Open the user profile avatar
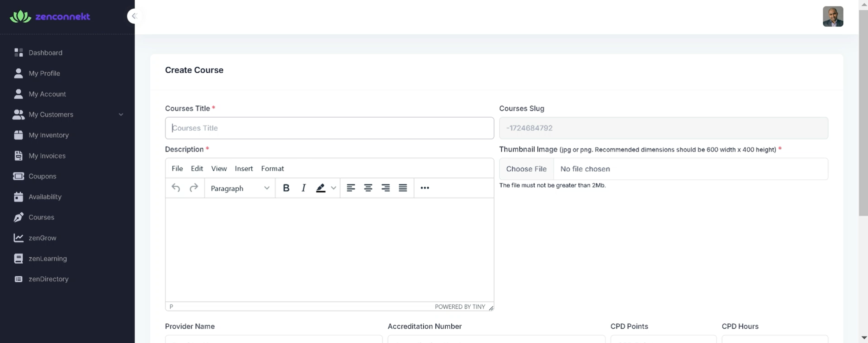The image size is (868, 343). [833, 17]
